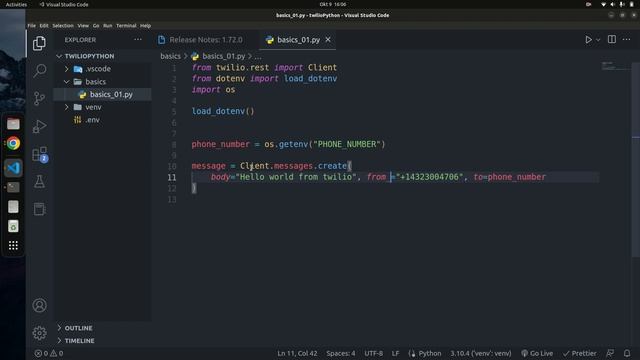Open the run options dropdown arrow
The height and width of the screenshot is (360, 640).
coord(598,40)
